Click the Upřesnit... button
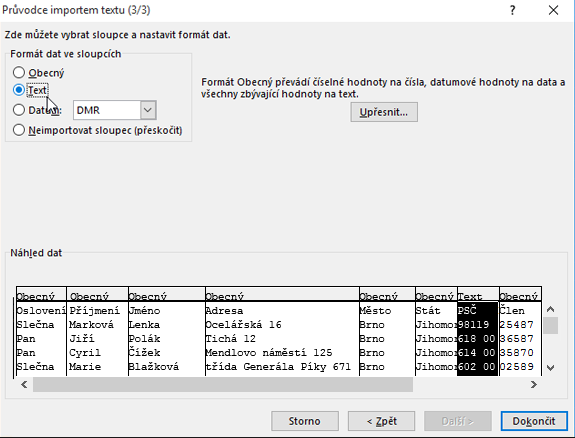Image resolution: width=575 pixels, height=438 pixels. click(x=384, y=112)
